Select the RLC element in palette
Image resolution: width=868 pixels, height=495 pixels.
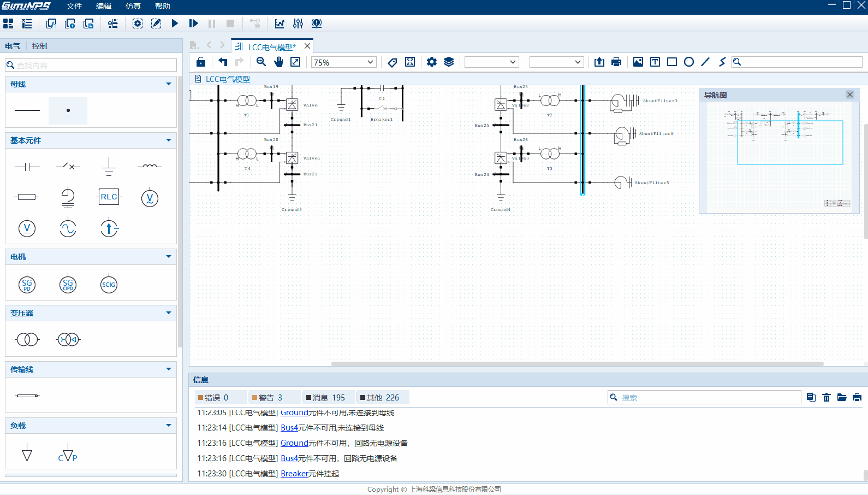tap(109, 197)
